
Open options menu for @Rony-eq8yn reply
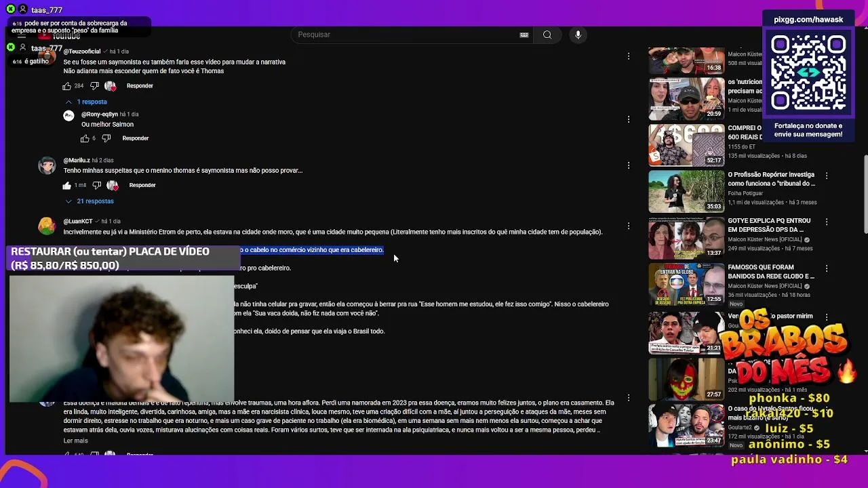point(629,119)
